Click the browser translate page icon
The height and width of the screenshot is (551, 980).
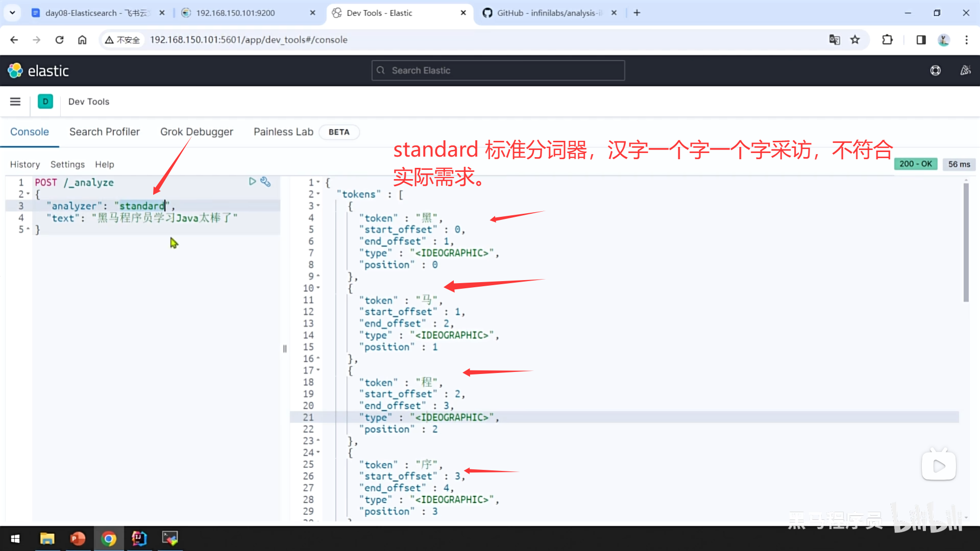pos(835,40)
